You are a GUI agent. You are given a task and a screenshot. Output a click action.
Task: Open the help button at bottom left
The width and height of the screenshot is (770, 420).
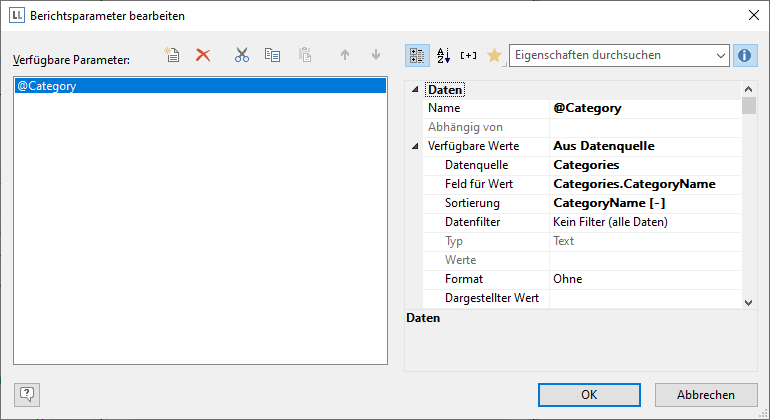(27, 394)
